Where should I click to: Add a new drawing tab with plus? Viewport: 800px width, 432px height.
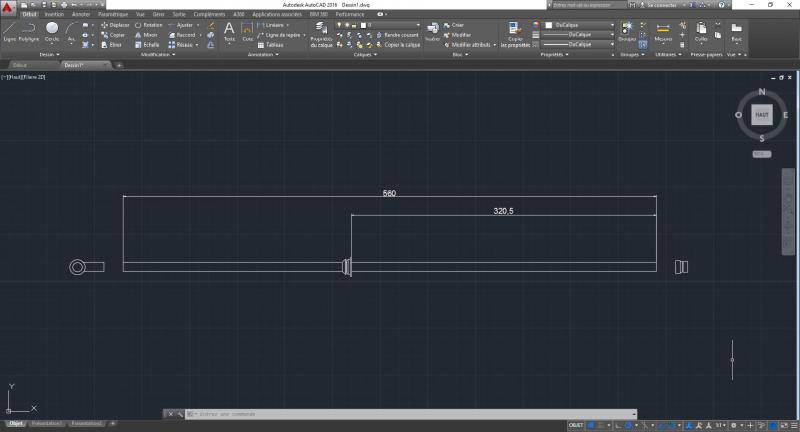pos(119,65)
